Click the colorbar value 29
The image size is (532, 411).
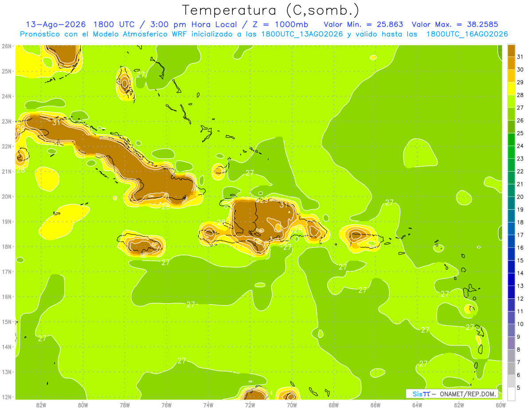tap(520, 82)
